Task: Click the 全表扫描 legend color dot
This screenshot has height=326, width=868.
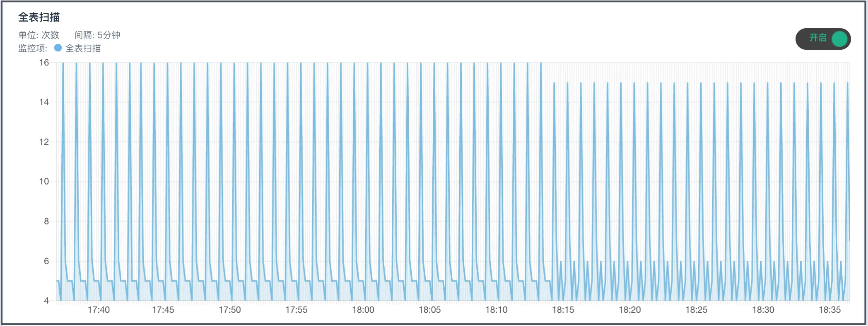Action: pos(58,48)
